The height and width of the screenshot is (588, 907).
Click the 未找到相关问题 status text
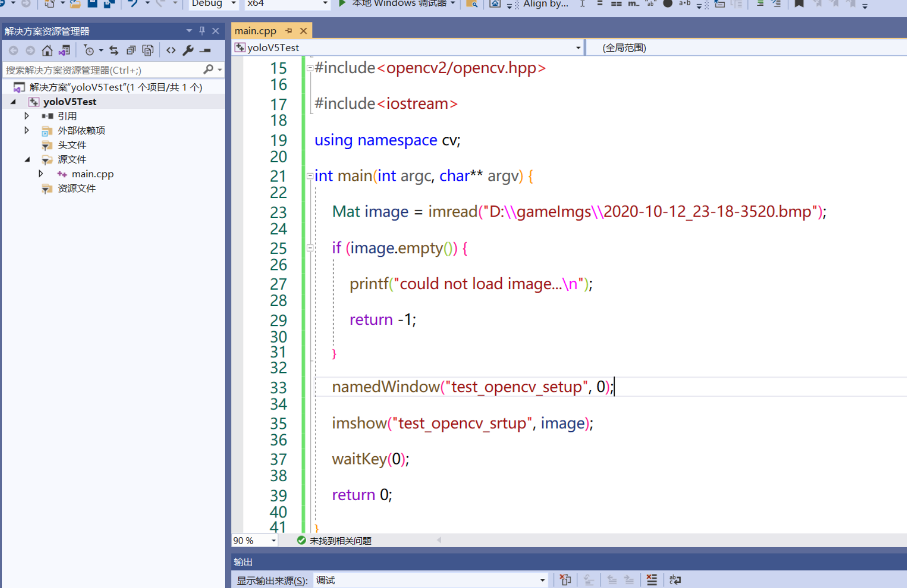pos(340,540)
